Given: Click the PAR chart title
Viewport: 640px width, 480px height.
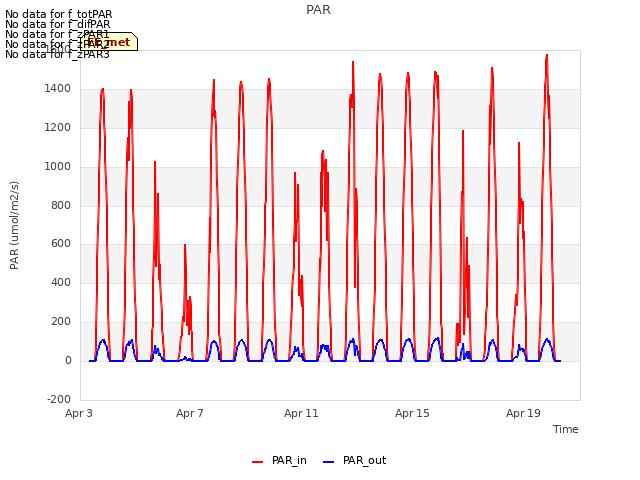Looking at the screenshot, I should (318, 10).
